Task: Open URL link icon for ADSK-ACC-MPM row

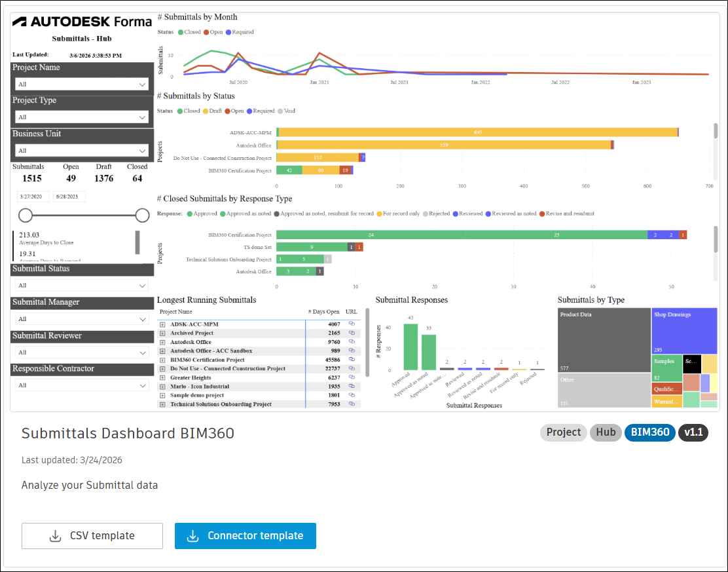Action: click(352, 324)
